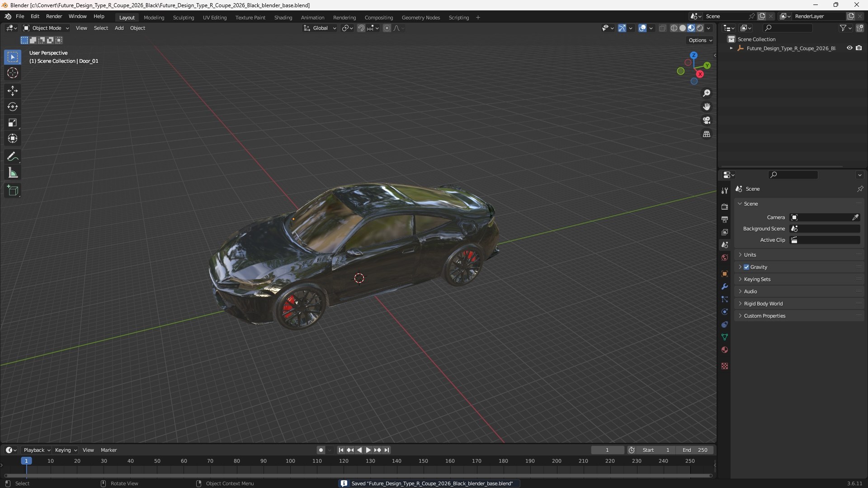
Task: Switch to solid viewport shading
Action: click(x=683, y=28)
